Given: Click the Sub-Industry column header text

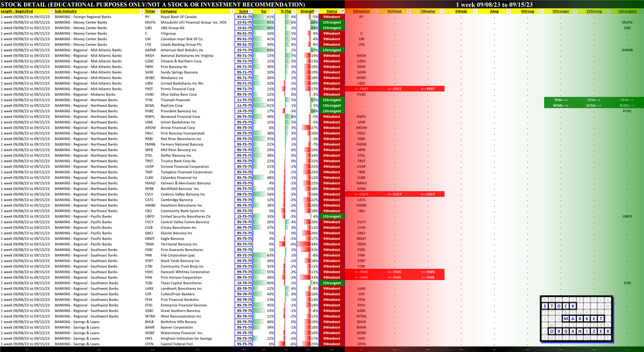Looking at the screenshot, I should point(66,11).
